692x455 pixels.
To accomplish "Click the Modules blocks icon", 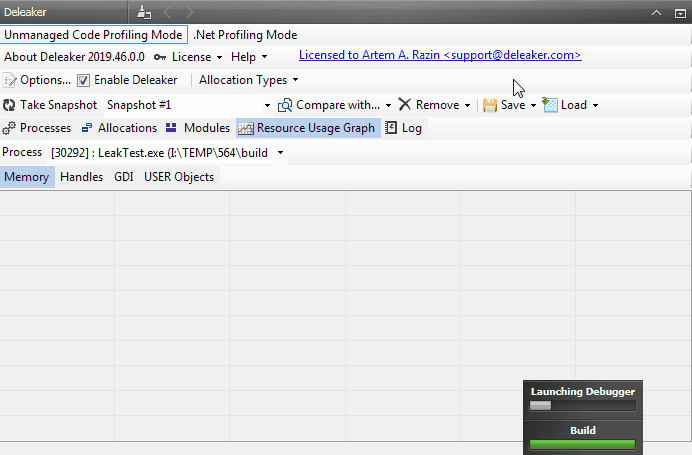I will 171,128.
